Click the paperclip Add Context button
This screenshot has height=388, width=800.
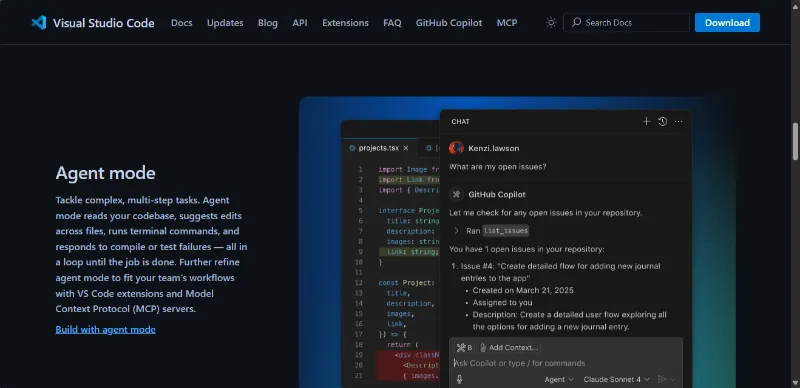[509, 348]
